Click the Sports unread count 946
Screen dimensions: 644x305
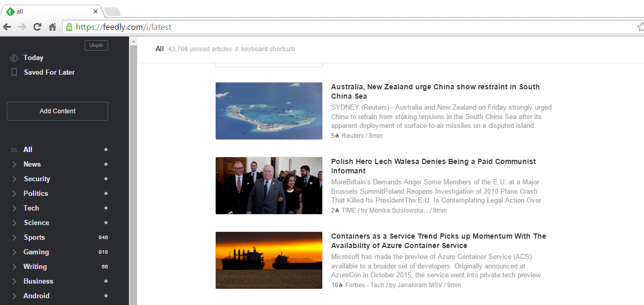(103, 238)
